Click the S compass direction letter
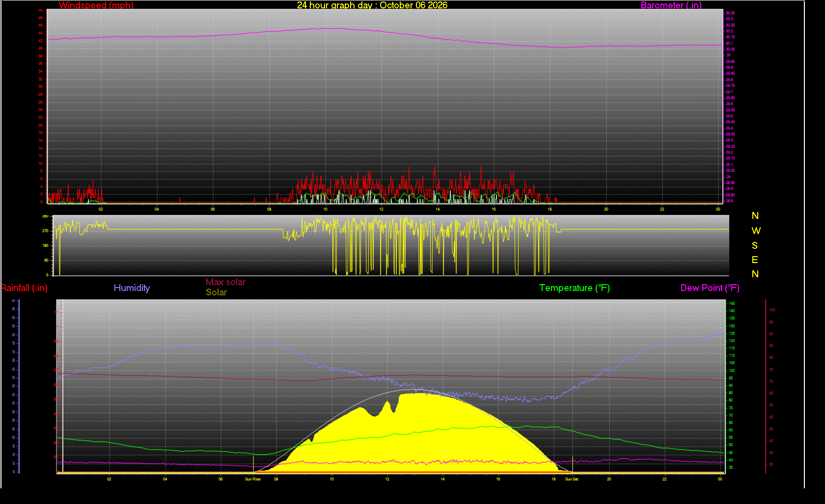The width and height of the screenshot is (825, 504). (x=755, y=245)
